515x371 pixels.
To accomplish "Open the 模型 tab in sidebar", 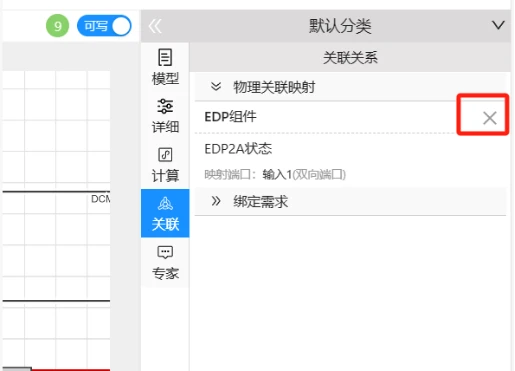I will click(x=165, y=67).
